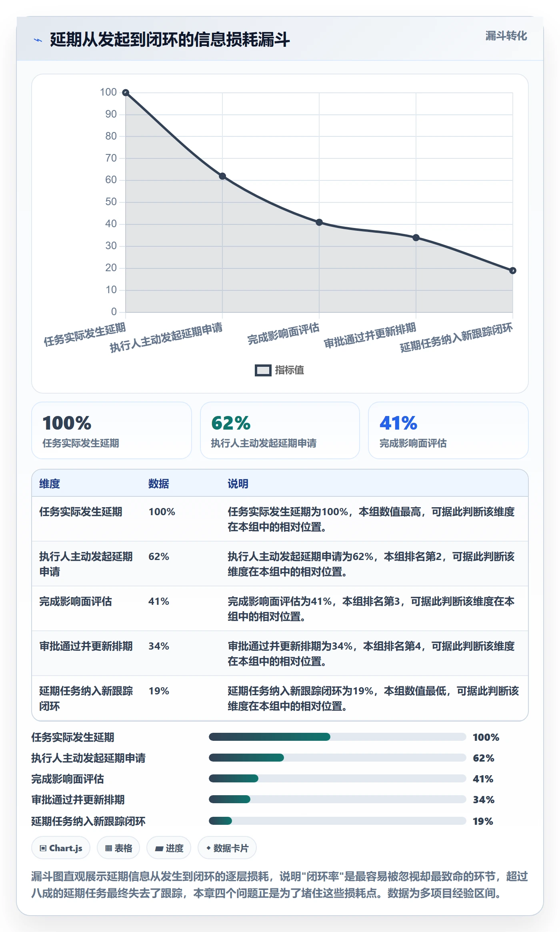Click x-axis label 审批通过并更新排期 in chart
This screenshot has height=932, width=560.
(x=370, y=336)
